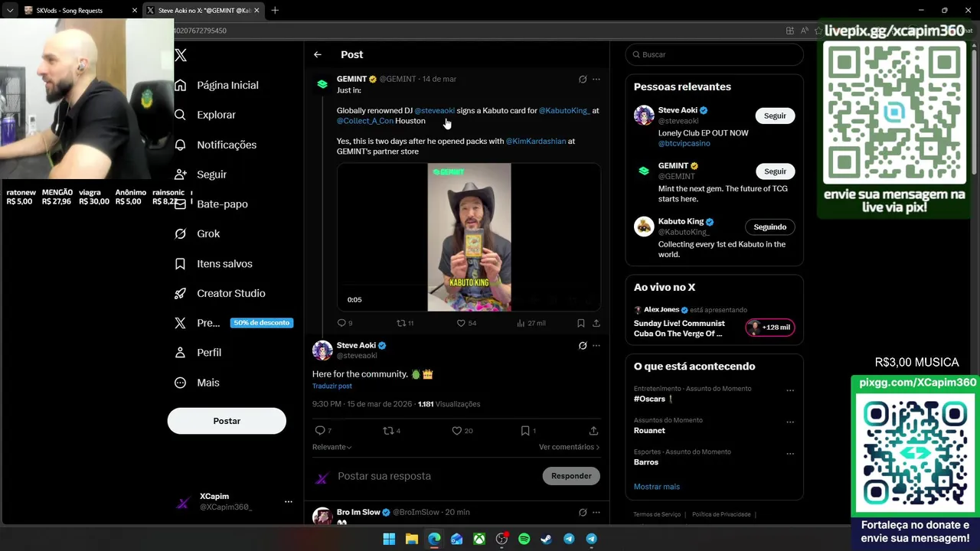This screenshot has width=980, height=551.
Task: Click the Postar sua resposta field
Action: tap(436, 476)
